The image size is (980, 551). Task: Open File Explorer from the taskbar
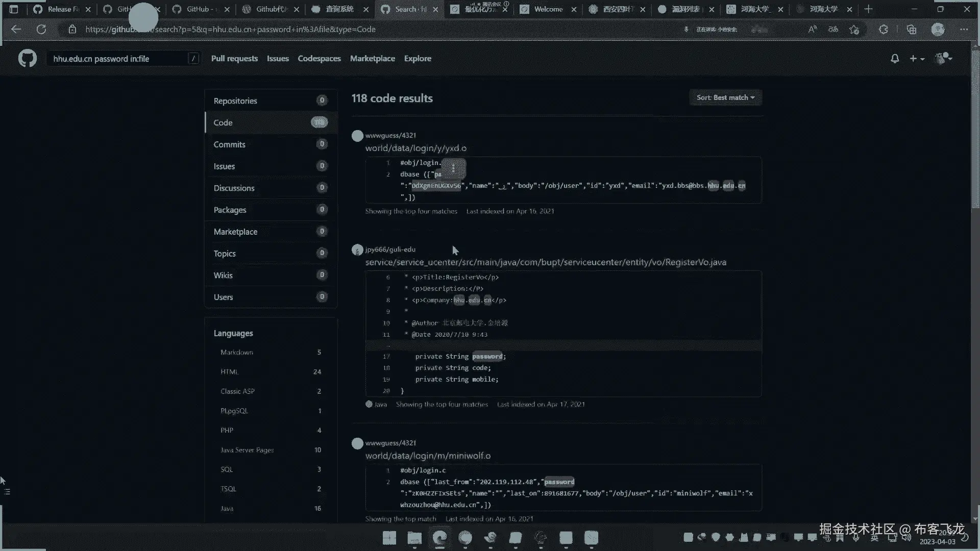click(x=414, y=538)
